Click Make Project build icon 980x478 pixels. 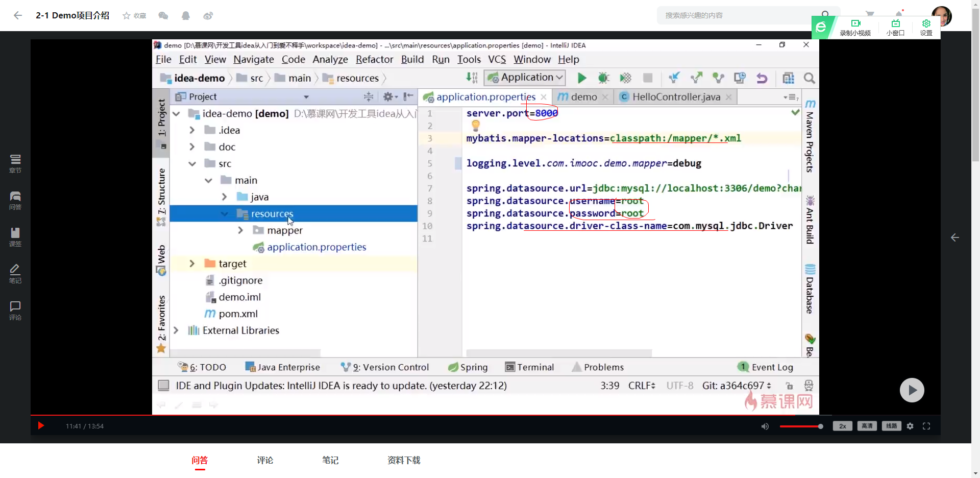coord(472,78)
